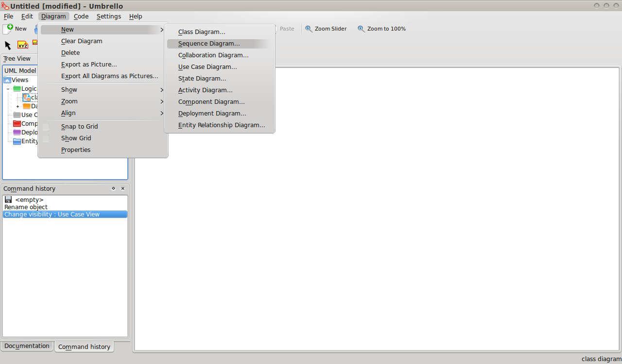Select the Rename object history entry

65,207
